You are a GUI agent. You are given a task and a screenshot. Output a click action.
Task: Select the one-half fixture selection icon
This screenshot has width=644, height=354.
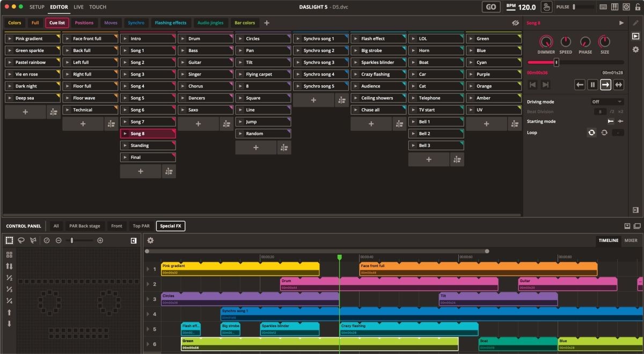pyautogui.click(x=9, y=278)
